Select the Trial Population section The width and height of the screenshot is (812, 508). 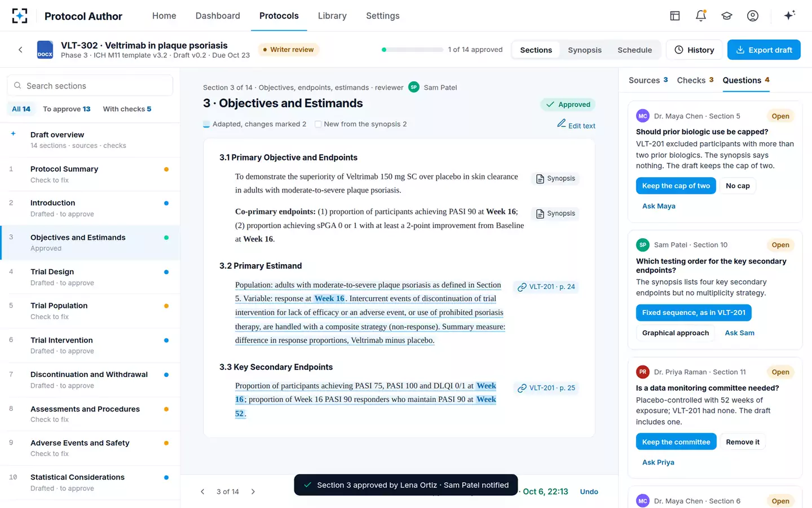[90, 311]
